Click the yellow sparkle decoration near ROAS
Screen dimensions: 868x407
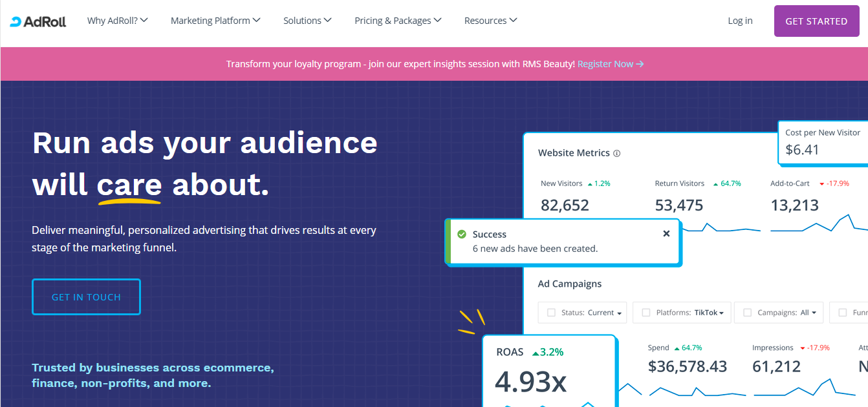(x=472, y=321)
